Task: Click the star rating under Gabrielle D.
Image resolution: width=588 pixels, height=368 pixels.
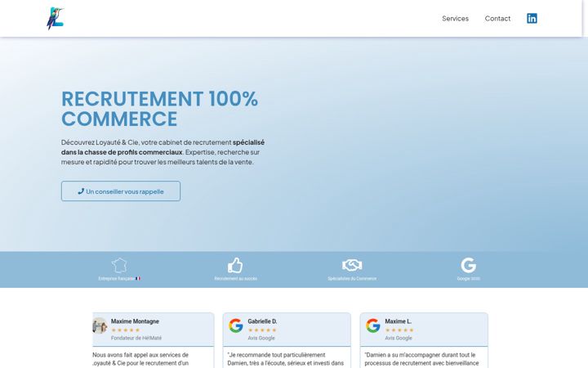Action: 262,330
